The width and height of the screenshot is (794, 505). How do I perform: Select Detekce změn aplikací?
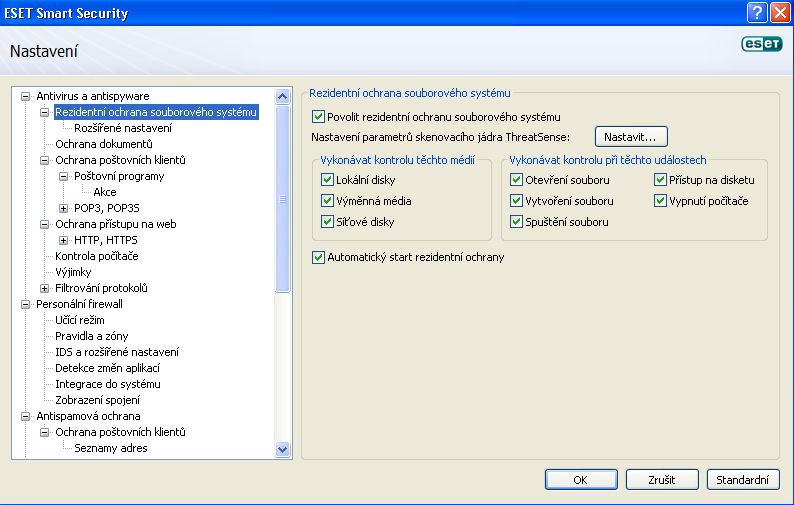tap(107, 368)
